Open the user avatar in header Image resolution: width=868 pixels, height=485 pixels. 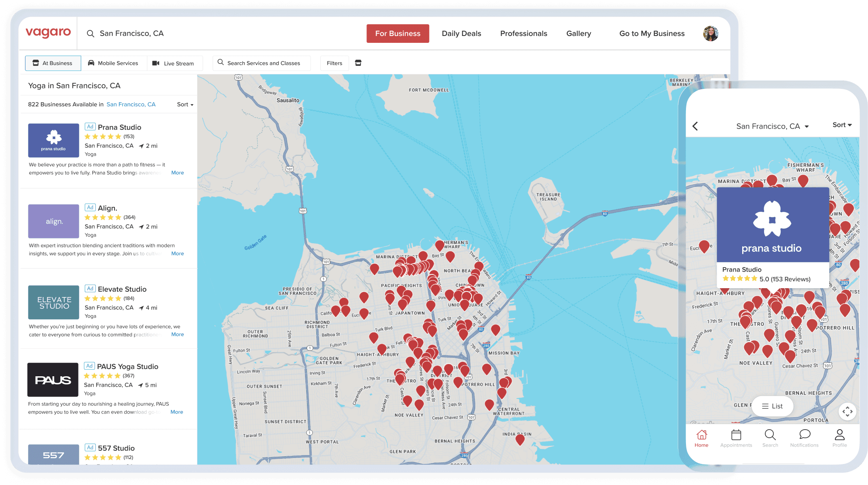click(711, 34)
